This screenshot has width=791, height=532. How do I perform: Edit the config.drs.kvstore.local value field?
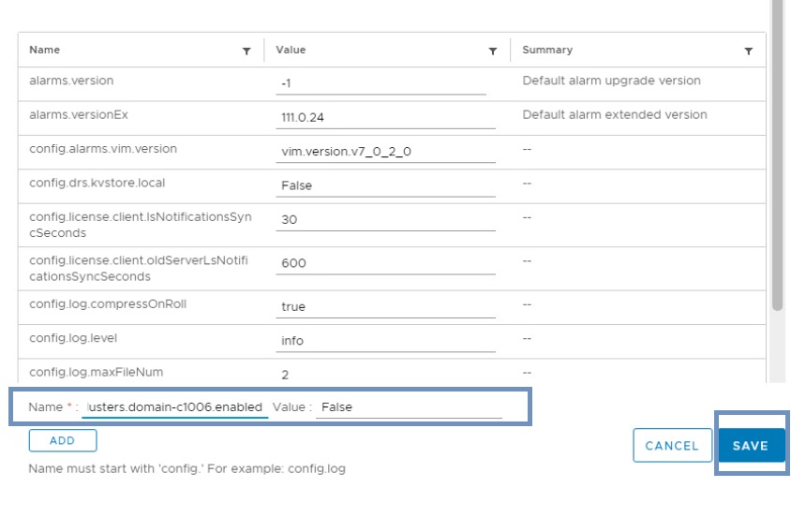pos(386,185)
